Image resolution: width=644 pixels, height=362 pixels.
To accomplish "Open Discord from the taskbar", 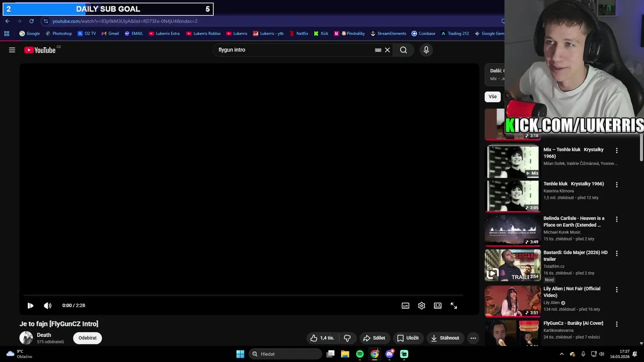I will [x=389, y=354].
